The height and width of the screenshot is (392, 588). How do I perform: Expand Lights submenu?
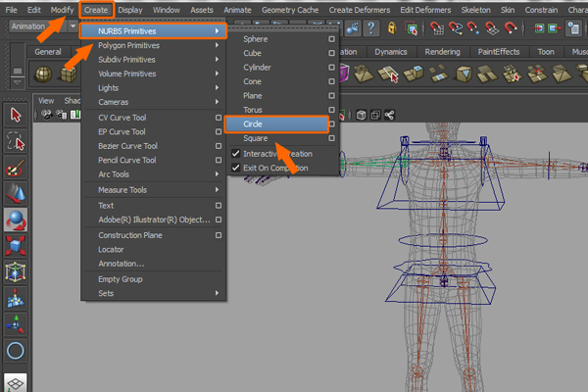[x=153, y=88]
